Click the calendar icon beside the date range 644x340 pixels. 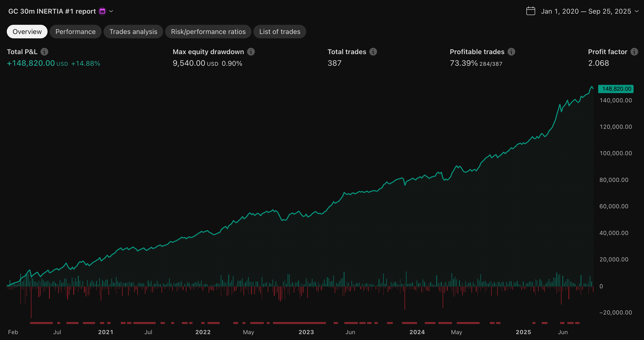point(531,11)
